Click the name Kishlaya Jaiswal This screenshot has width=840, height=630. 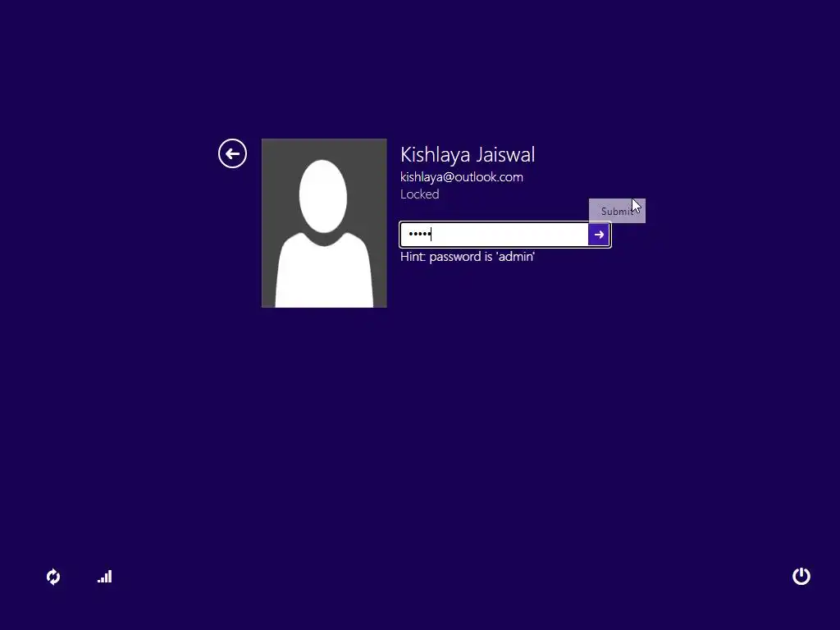(468, 155)
